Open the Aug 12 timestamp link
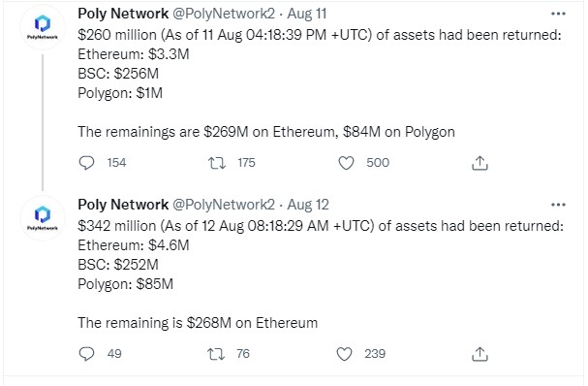Screen dimensions: 588x386 pos(308,205)
